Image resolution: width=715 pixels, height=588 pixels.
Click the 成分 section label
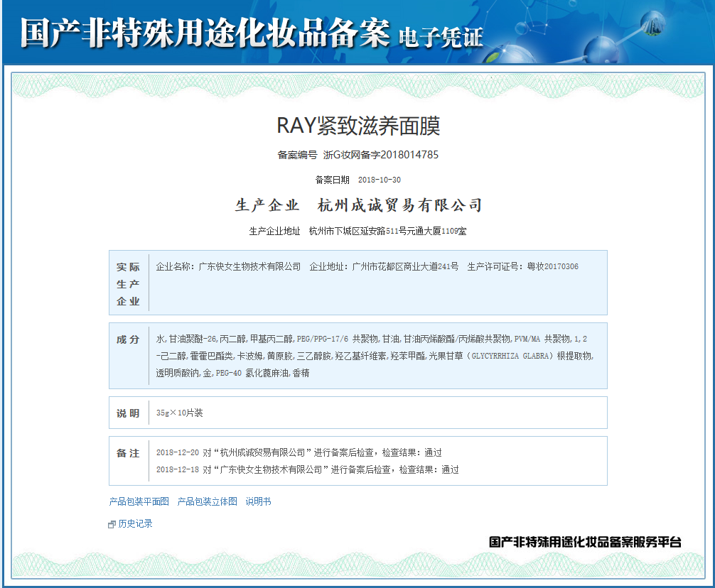pyautogui.click(x=128, y=339)
